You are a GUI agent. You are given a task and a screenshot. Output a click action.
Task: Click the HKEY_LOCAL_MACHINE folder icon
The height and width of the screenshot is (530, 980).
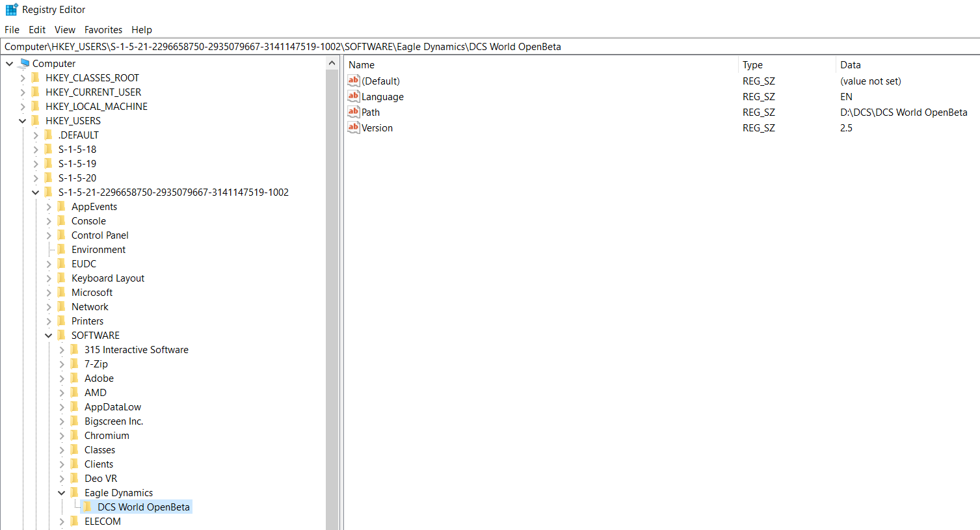35,106
